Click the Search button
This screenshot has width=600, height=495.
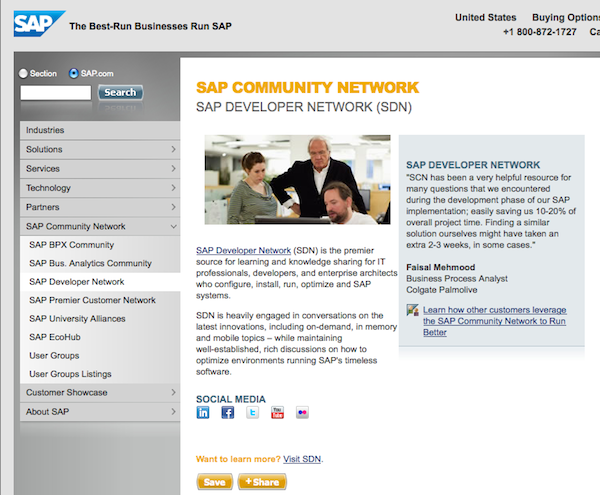pyautogui.click(x=121, y=93)
